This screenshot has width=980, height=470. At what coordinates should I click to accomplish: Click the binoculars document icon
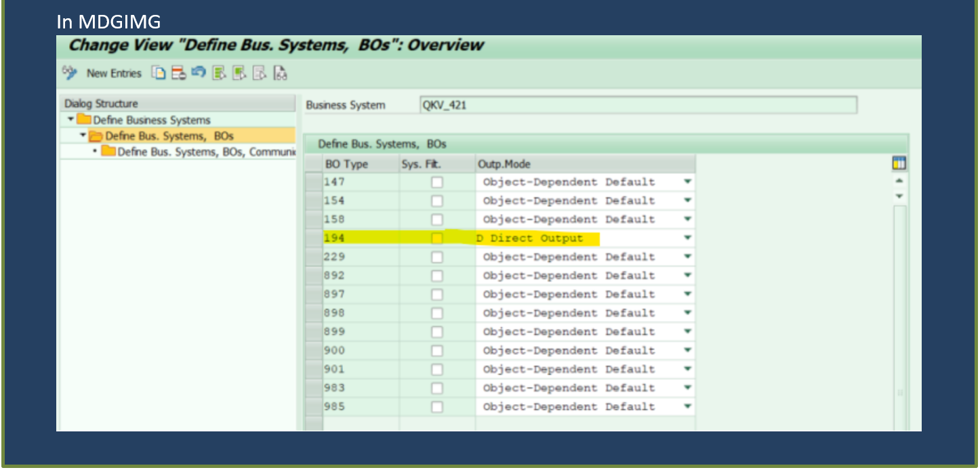click(x=281, y=72)
